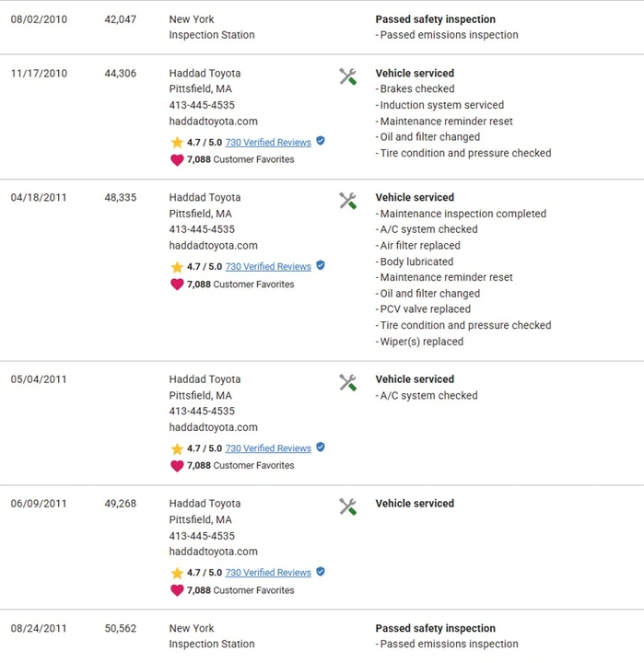Open 730 Verified Reviews link for 04/18/2011

point(268,267)
